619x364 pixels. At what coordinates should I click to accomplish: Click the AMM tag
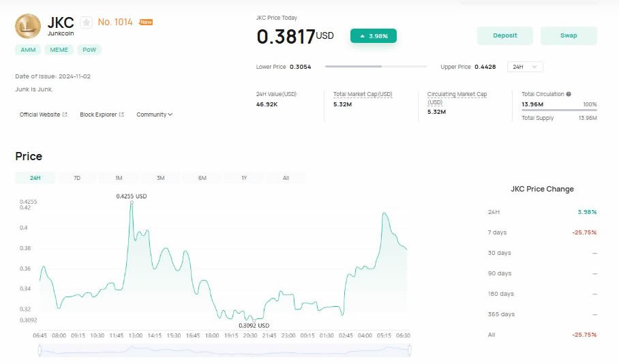(27, 50)
